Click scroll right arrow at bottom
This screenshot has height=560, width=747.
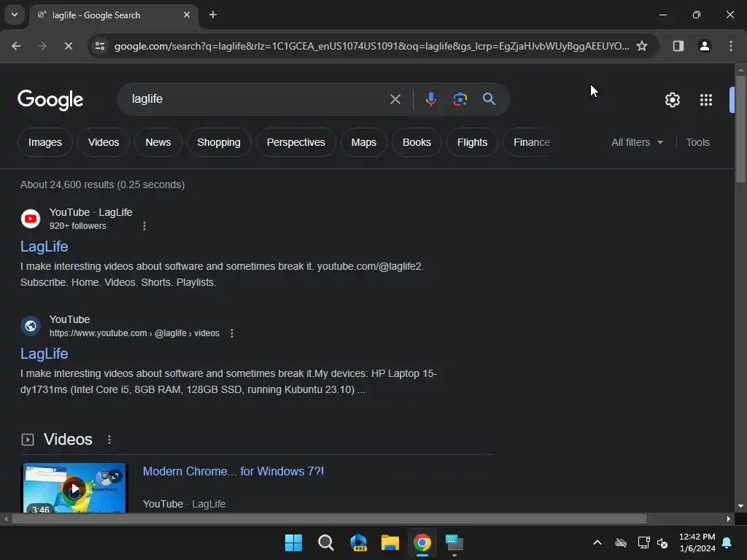[729, 519]
